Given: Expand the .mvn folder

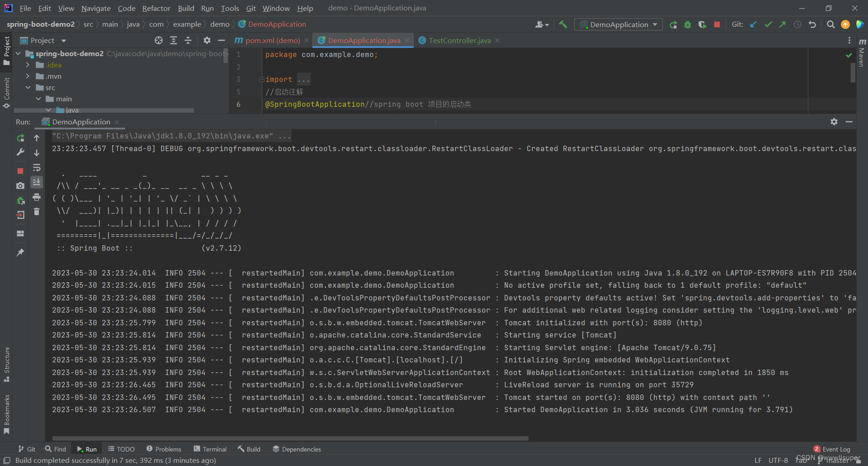Looking at the screenshot, I should 28,76.
